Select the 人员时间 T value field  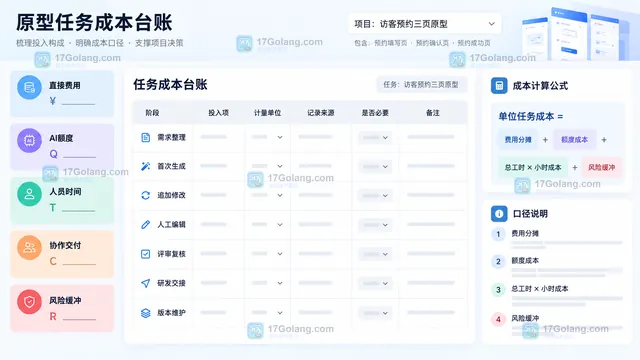point(78,208)
